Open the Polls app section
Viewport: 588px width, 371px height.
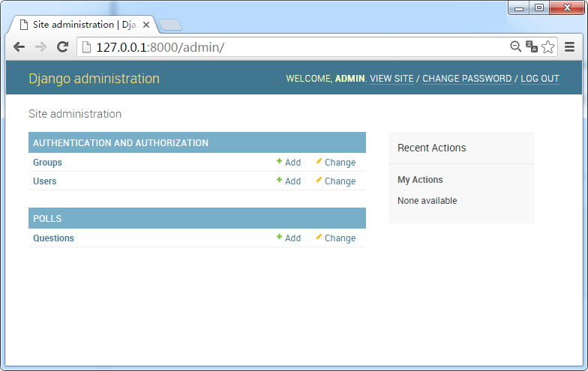47,219
